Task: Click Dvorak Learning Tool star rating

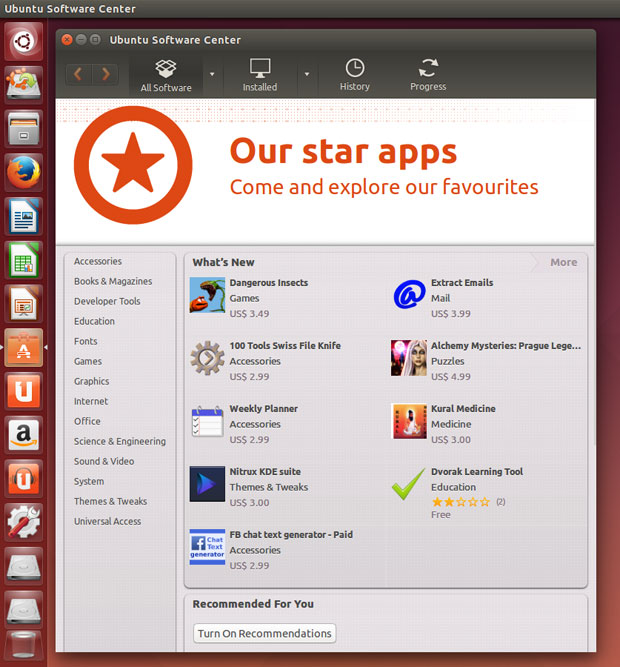Action: [x=461, y=502]
